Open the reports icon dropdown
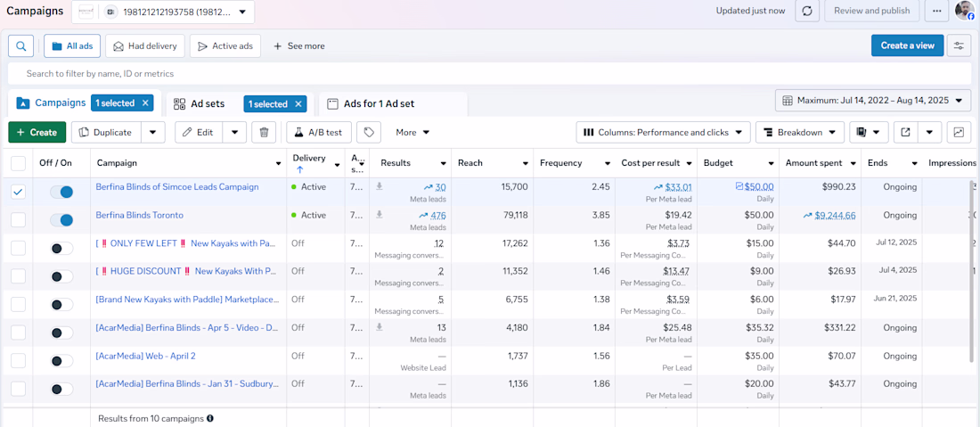 click(868, 133)
